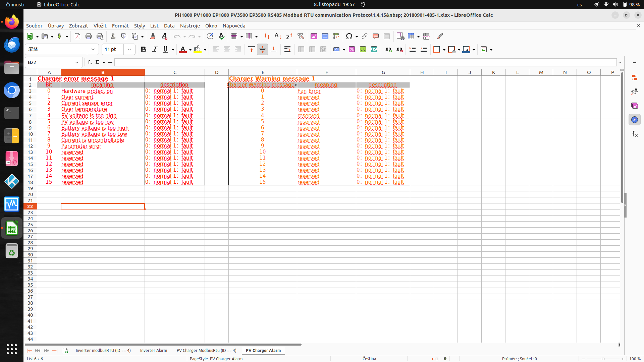The width and height of the screenshot is (644, 362).
Task: Expand the Name Box dropdown arrow
Action: [x=77, y=62]
